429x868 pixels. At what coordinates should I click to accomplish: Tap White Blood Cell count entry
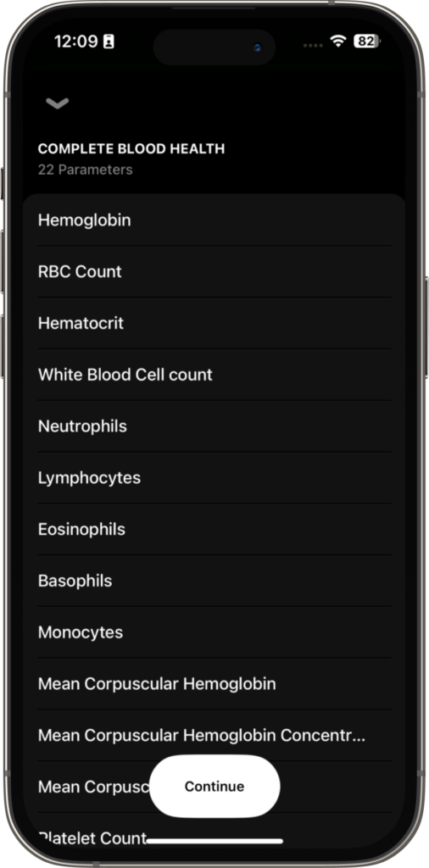pyautogui.click(x=214, y=375)
